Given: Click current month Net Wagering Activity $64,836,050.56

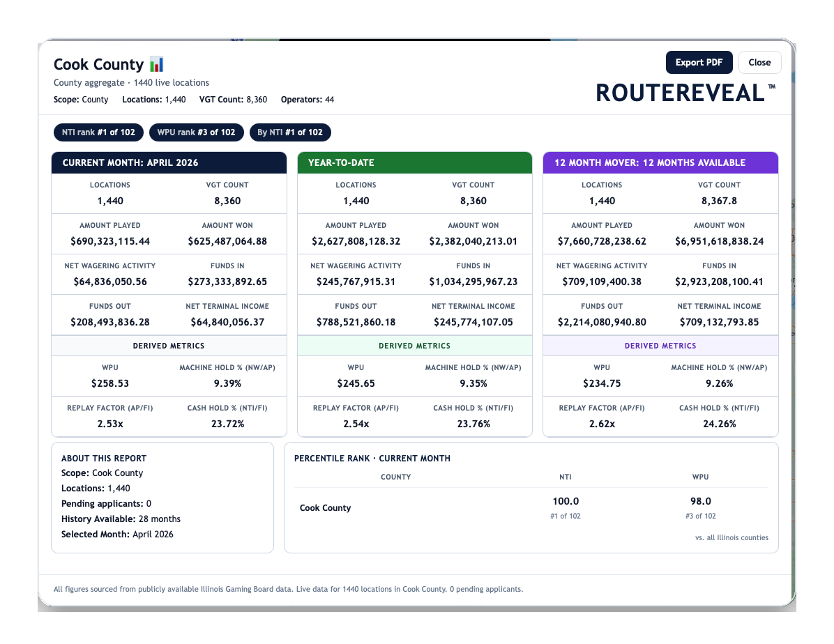Looking at the screenshot, I should 110,282.
